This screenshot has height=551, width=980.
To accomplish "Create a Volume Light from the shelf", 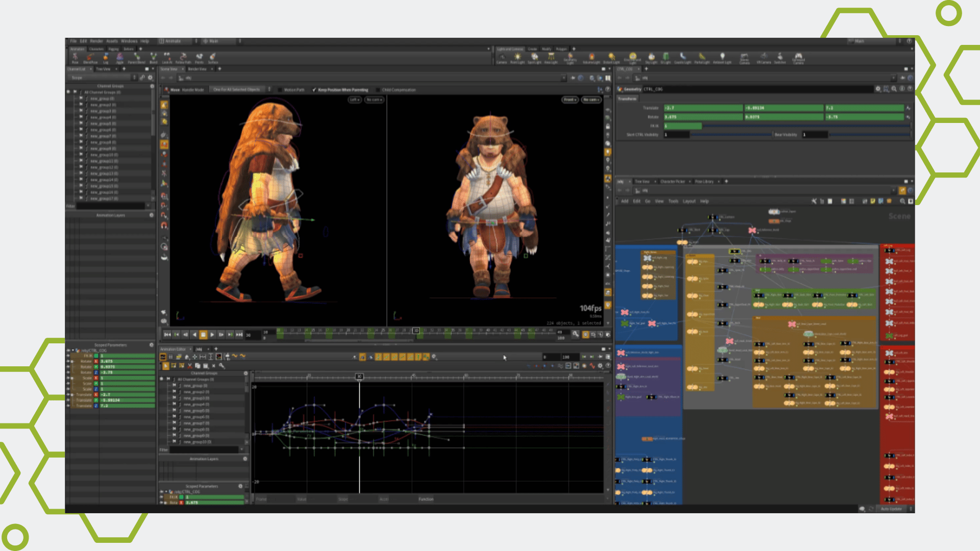I will pos(592,58).
